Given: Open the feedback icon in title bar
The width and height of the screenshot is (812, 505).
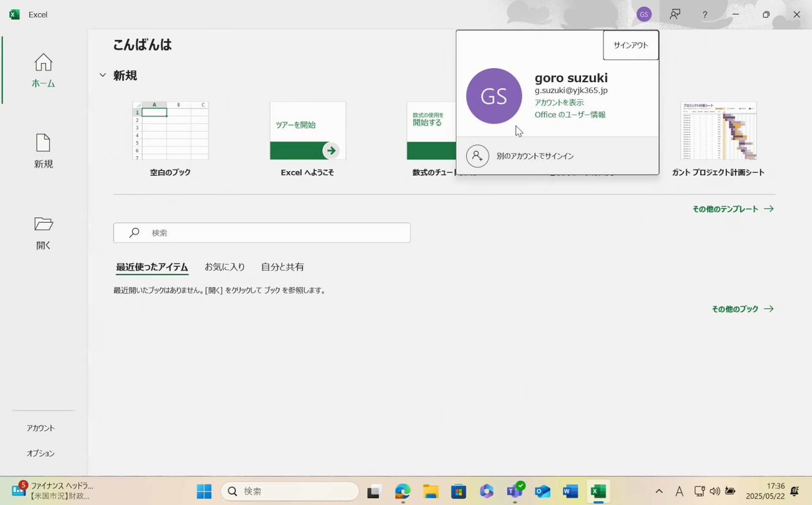Looking at the screenshot, I should click(x=675, y=14).
